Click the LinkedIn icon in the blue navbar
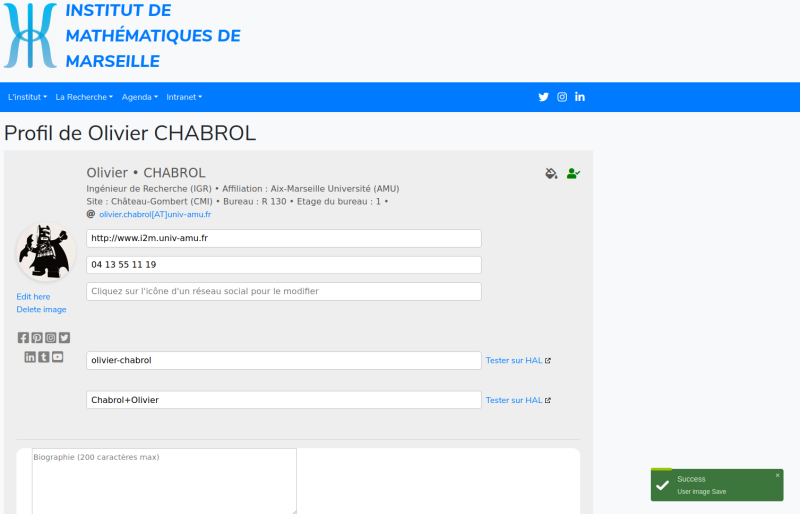The image size is (800, 514). 580,97
